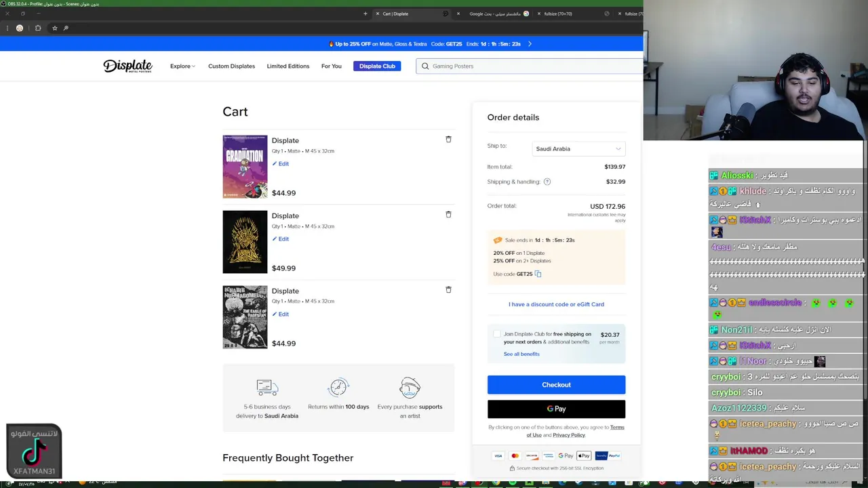Click chat username endlesscircle
Viewport: 868px width, 488px height.
coord(774,303)
